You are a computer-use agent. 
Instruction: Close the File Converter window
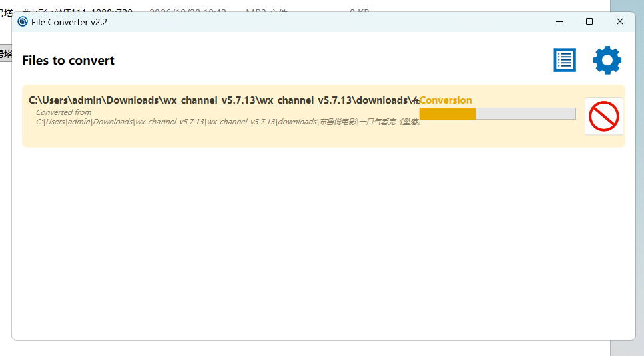coord(620,21)
